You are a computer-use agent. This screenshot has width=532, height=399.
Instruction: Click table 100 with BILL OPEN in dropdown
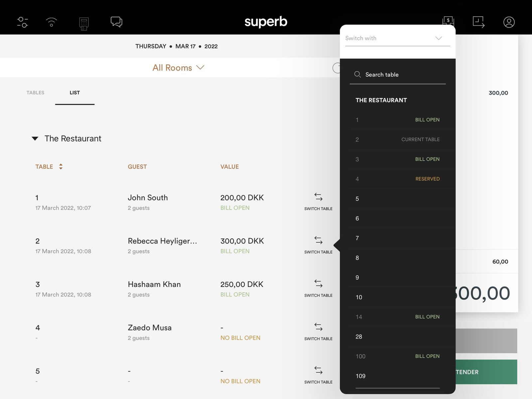click(x=397, y=356)
